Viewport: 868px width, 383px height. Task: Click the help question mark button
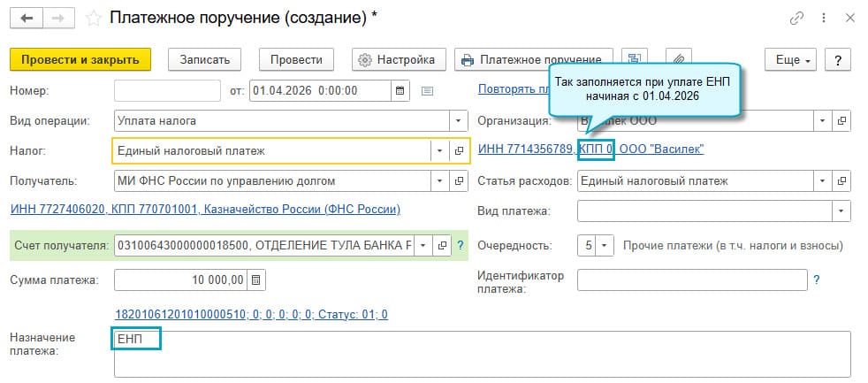[837, 59]
